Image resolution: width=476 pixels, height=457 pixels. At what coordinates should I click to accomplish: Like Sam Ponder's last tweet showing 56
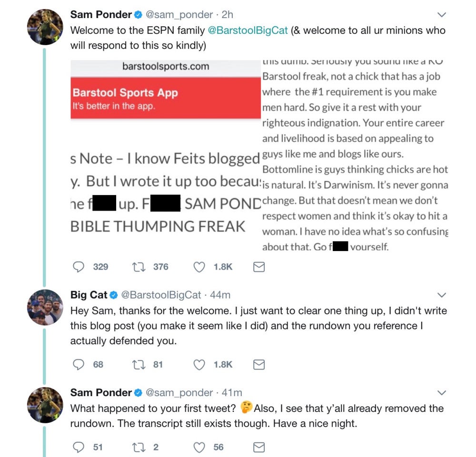(x=199, y=447)
